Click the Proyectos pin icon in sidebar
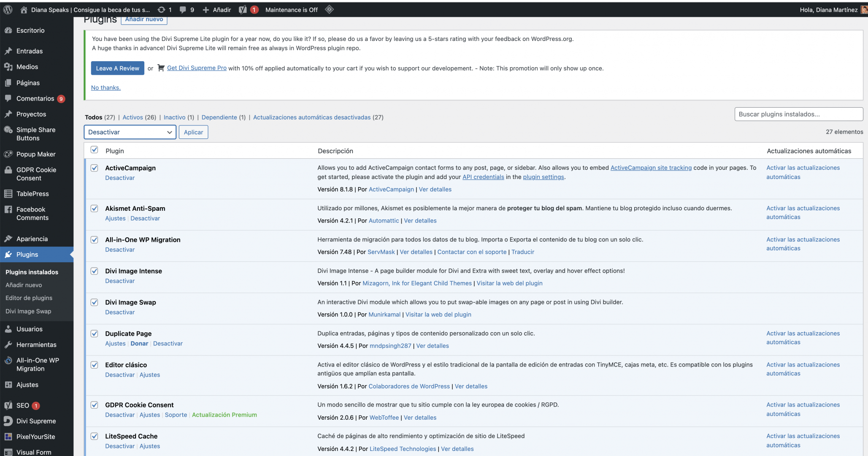Image resolution: width=868 pixels, height=456 pixels. [x=8, y=114]
